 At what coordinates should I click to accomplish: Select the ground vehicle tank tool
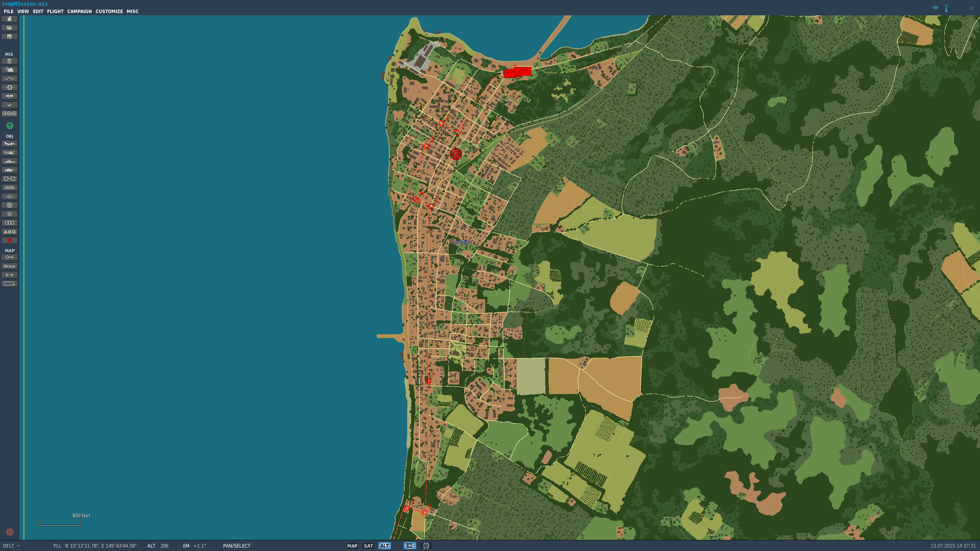pyautogui.click(x=10, y=170)
